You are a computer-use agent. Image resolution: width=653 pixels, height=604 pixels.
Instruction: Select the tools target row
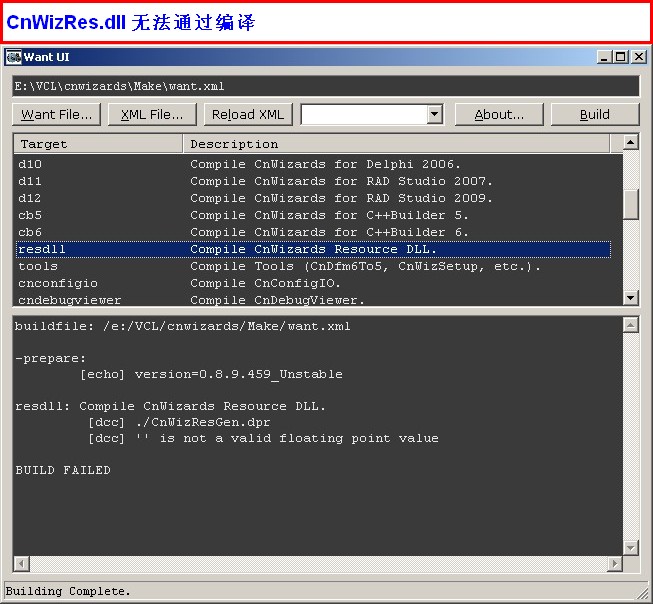click(x=38, y=266)
